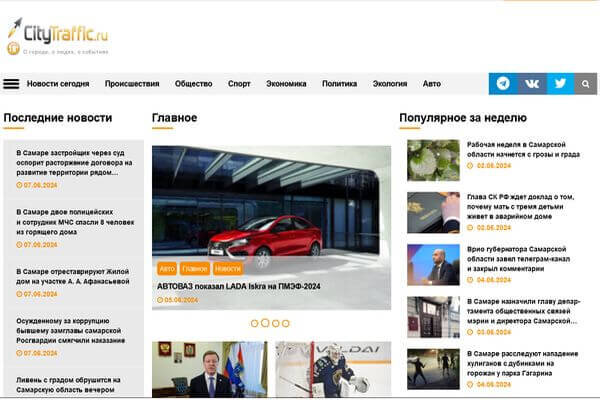
Task: Click the night hooligans attack thumbnail
Action: tap(433, 369)
